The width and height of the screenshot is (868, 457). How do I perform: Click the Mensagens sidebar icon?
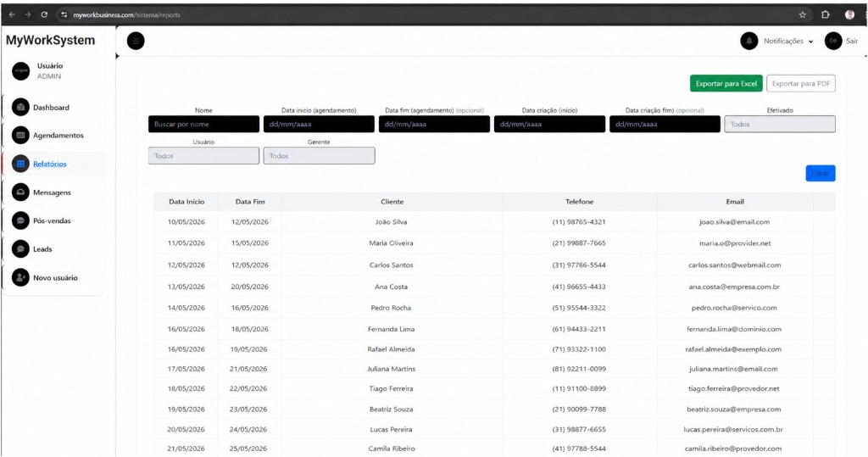click(x=20, y=192)
